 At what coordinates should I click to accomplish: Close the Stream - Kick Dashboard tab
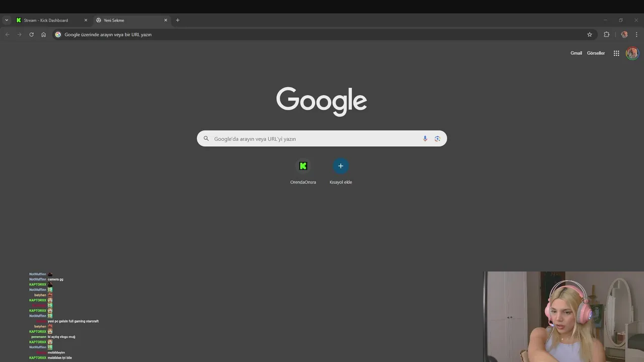tap(86, 20)
